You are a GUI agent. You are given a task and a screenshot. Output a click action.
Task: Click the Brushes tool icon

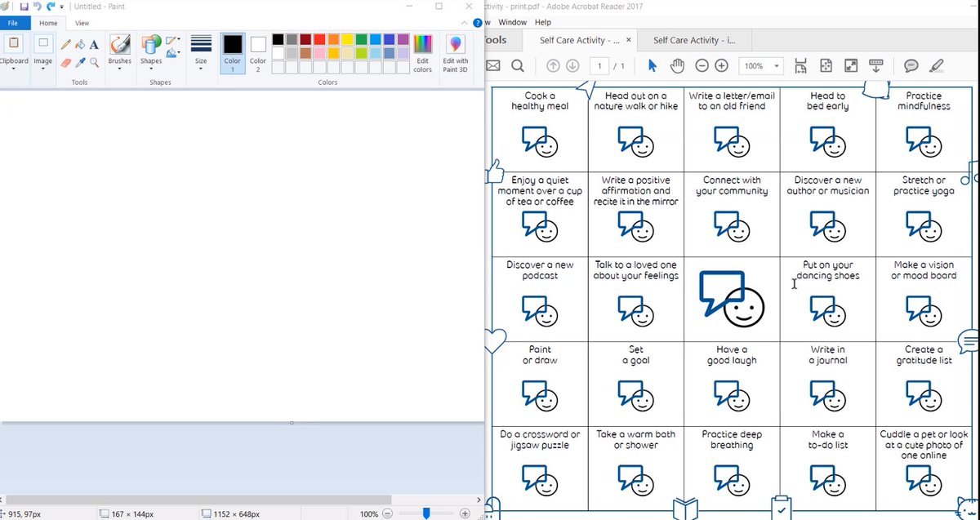(x=120, y=44)
